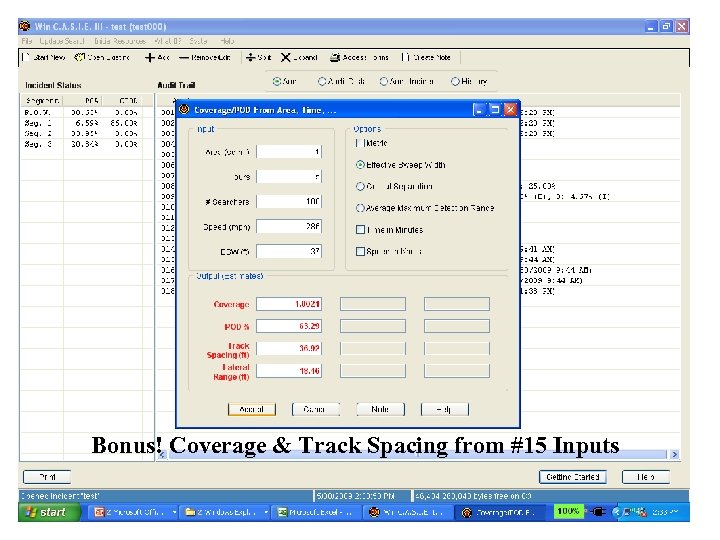The image size is (720, 540).
Task: Click the Print button in main window
Action: (47, 477)
